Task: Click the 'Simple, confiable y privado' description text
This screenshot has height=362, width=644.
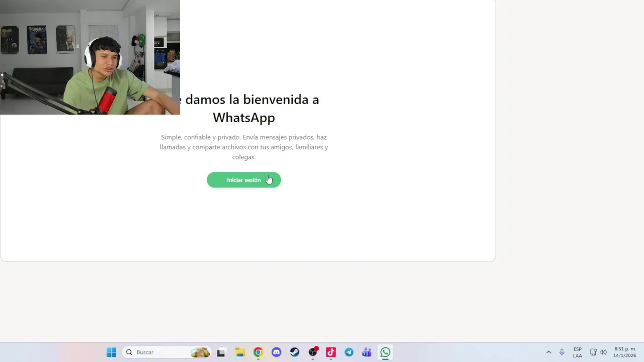Action: (x=244, y=147)
